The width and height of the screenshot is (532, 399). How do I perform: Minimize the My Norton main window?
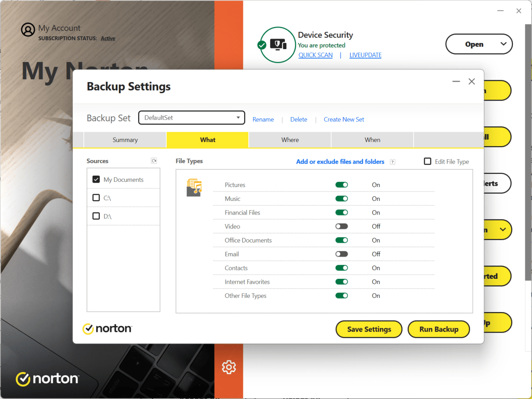click(500, 11)
